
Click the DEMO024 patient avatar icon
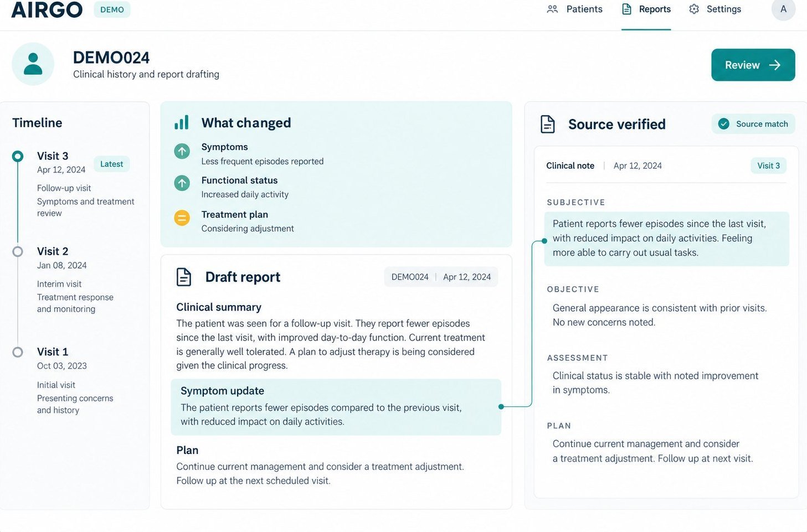(x=33, y=64)
